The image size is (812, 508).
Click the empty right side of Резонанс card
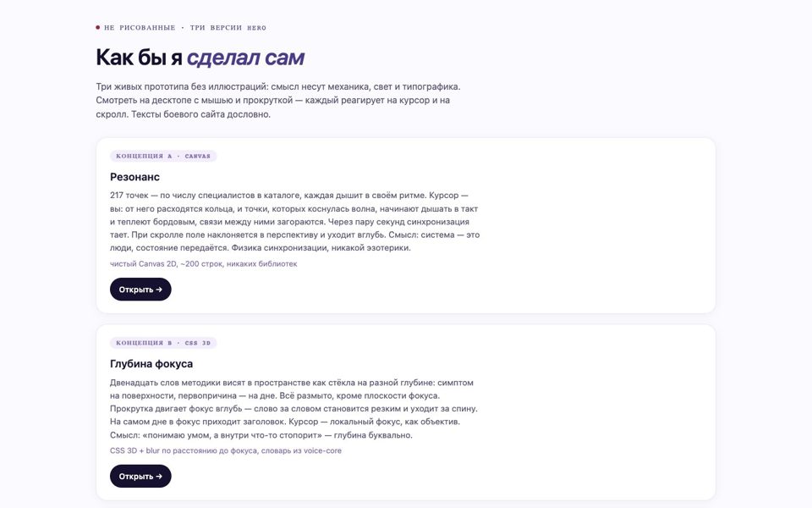click(595, 225)
